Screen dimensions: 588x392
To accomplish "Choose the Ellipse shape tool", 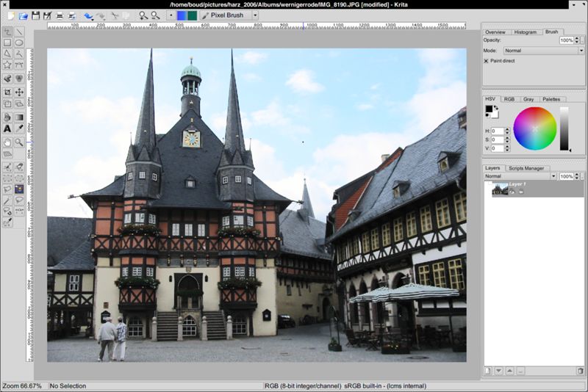I will pyautogui.click(x=19, y=43).
